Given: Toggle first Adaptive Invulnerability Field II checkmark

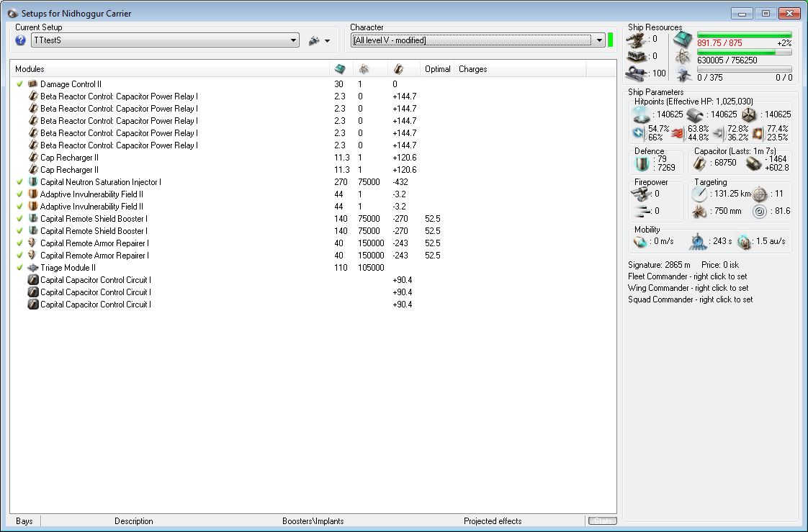Looking at the screenshot, I should [x=19, y=194].
